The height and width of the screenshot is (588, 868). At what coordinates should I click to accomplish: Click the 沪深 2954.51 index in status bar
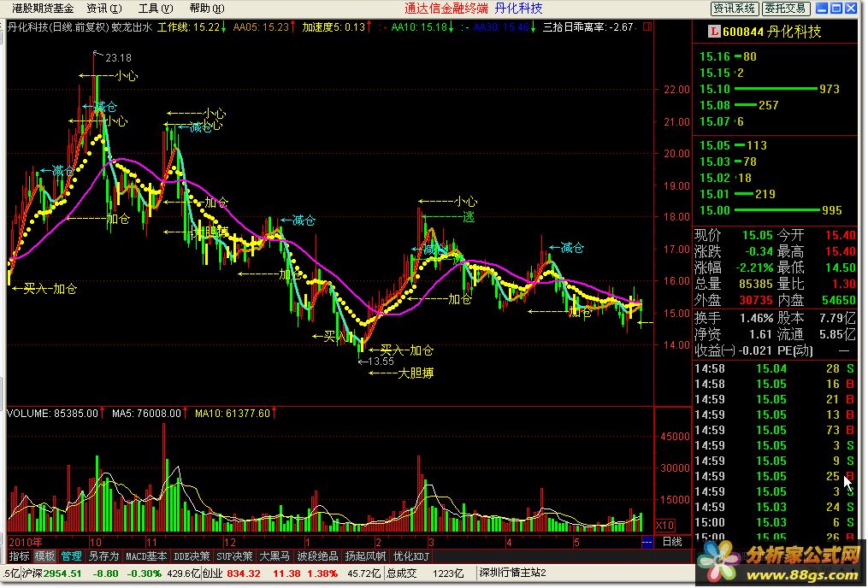point(52,573)
